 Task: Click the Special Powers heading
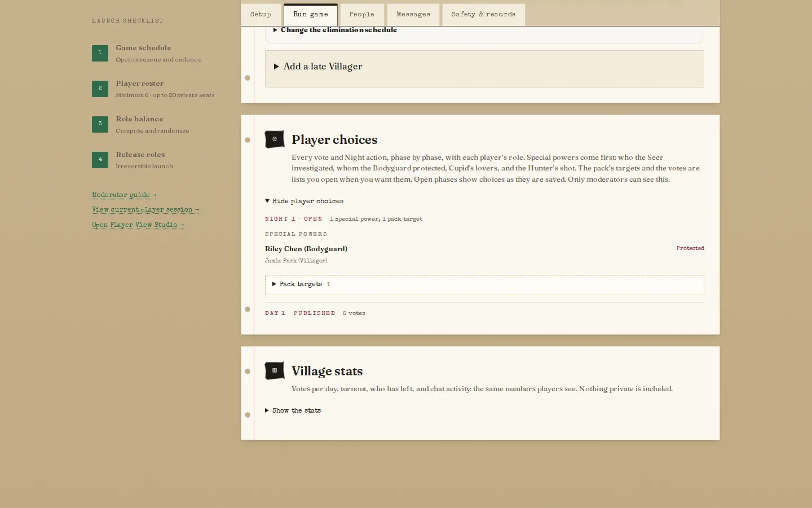296,234
